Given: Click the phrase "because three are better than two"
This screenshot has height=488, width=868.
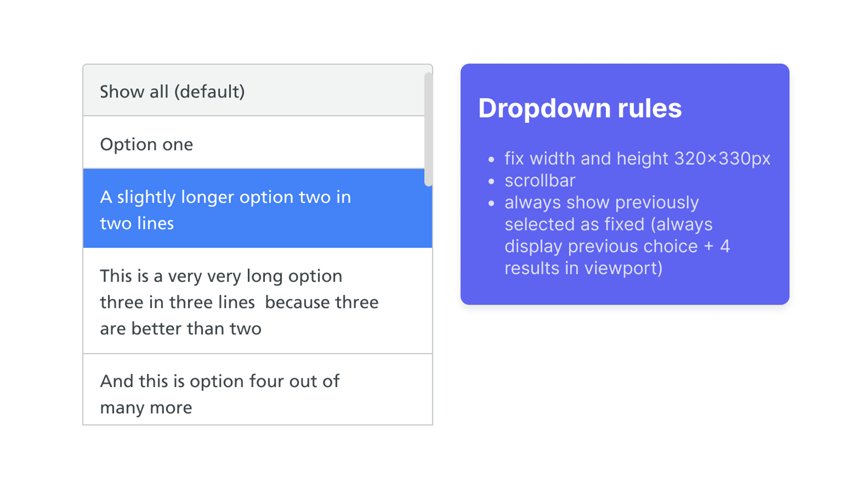Looking at the screenshot, I should tap(239, 315).
